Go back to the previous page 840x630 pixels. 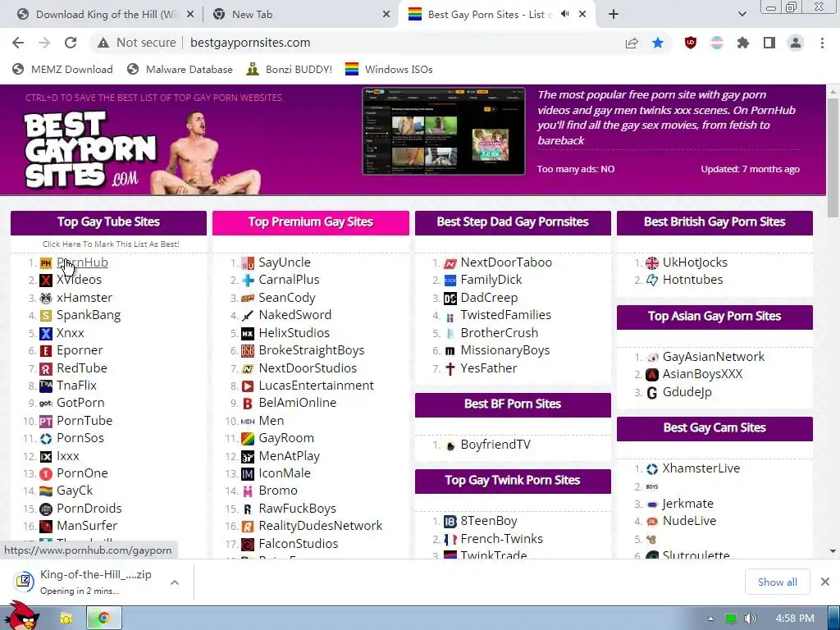tap(18, 43)
